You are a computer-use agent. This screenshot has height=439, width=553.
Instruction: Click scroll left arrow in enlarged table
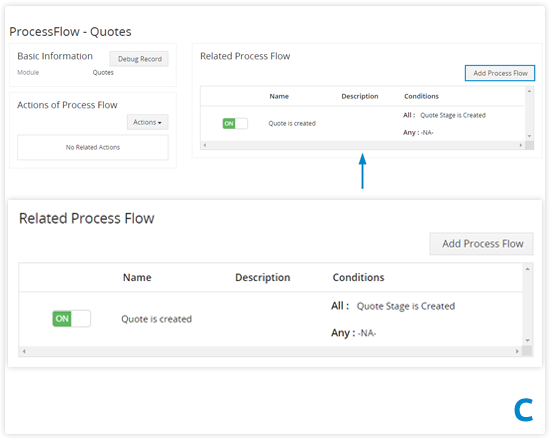(x=24, y=351)
